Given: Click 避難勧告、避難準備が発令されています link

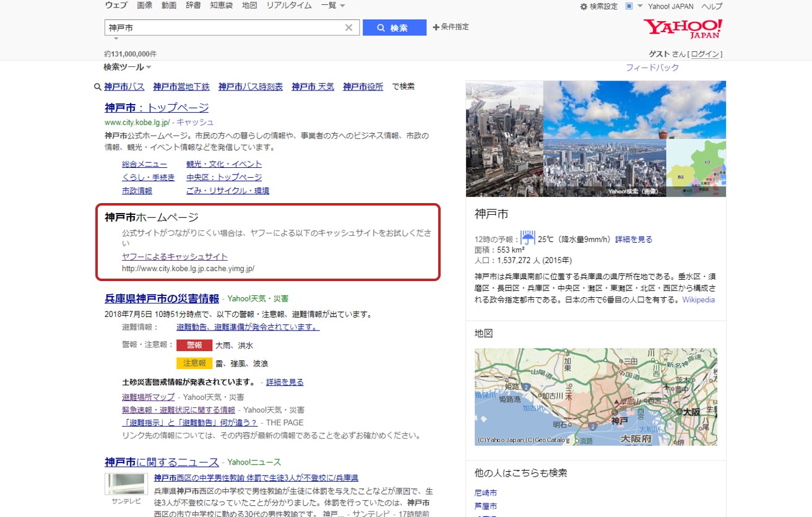Looking at the screenshot, I should point(248,327).
